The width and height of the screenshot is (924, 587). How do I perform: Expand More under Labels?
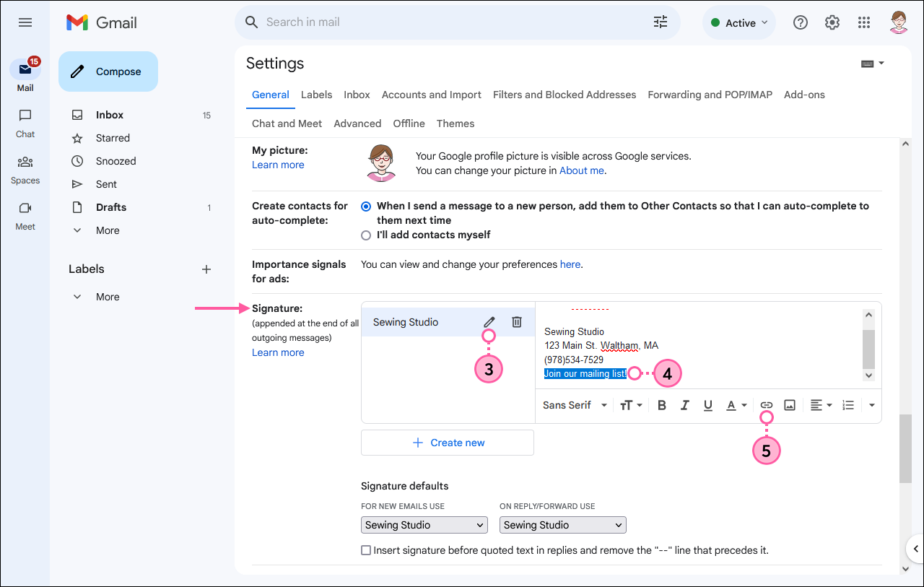point(108,297)
